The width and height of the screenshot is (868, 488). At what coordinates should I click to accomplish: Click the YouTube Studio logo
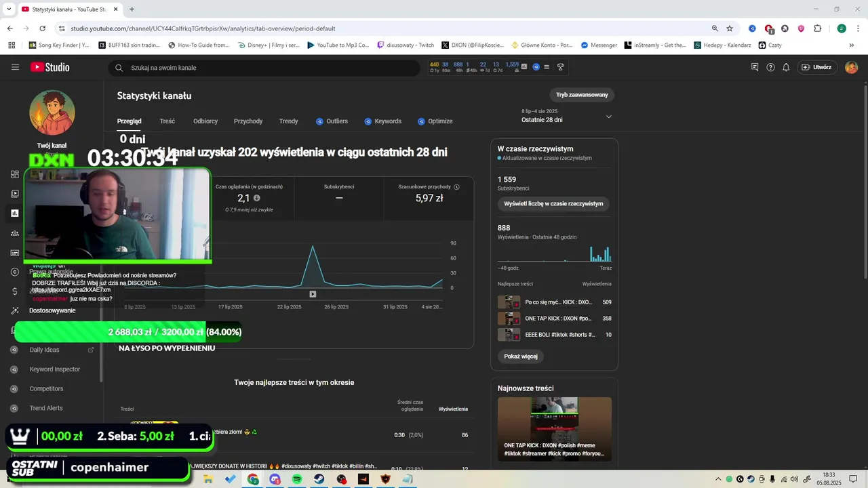click(x=50, y=67)
